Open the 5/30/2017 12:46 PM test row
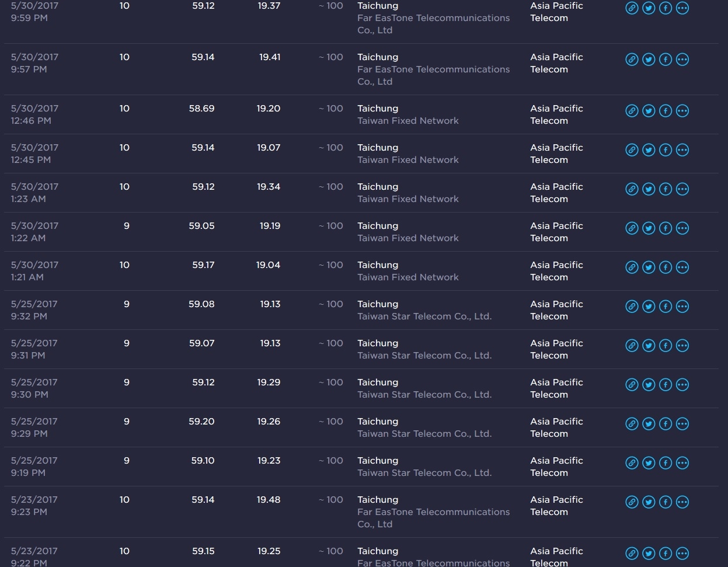The width and height of the screenshot is (728, 567). [x=361, y=114]
